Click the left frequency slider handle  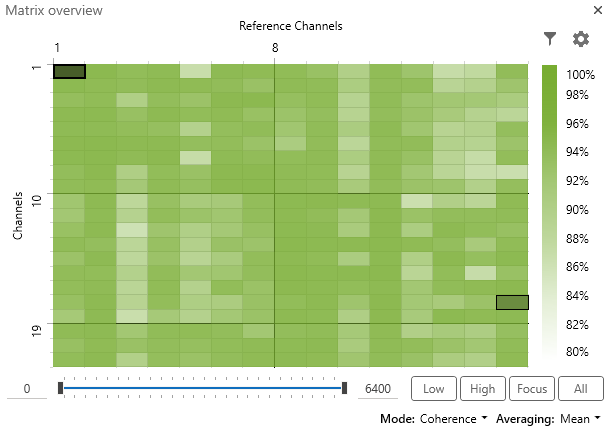click(x=61, y=388)
